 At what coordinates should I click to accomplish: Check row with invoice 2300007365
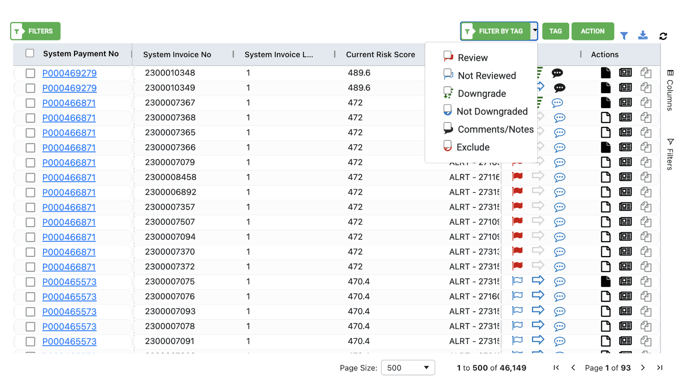(30, 133)
